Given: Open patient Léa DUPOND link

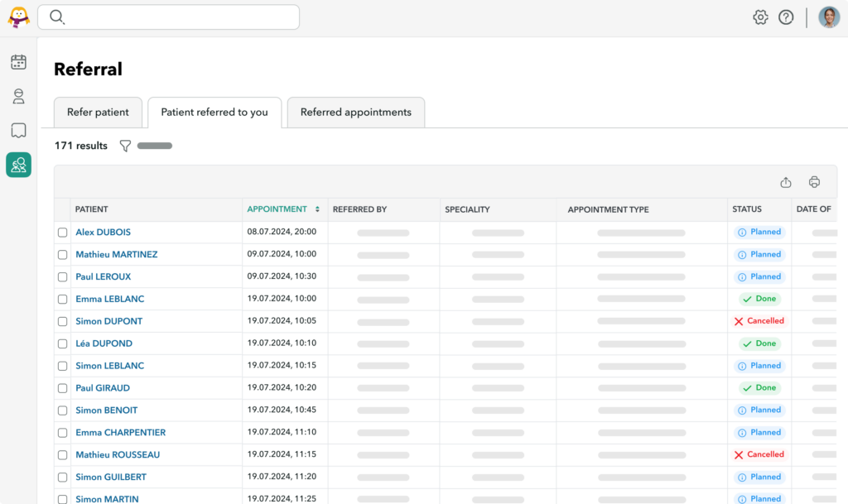Looking at the screenshot, I should pos(104,343).
